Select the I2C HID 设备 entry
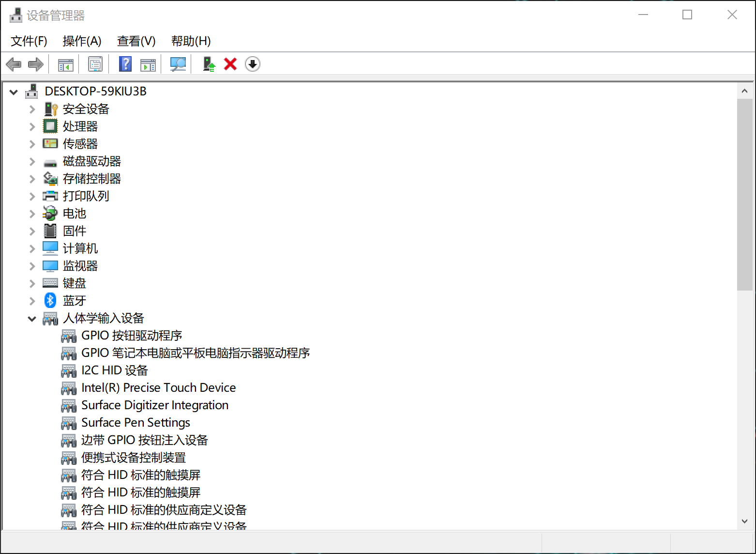 (115, 370)
